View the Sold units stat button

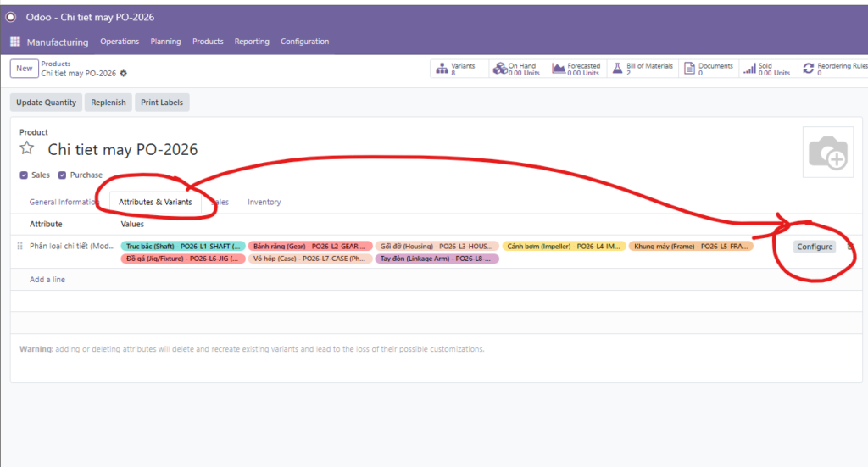point(767,69)
